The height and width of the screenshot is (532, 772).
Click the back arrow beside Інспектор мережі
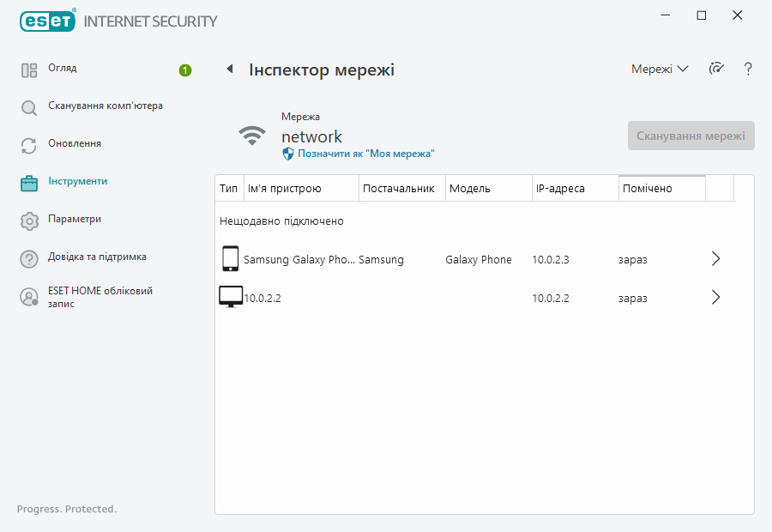point(229,70)
